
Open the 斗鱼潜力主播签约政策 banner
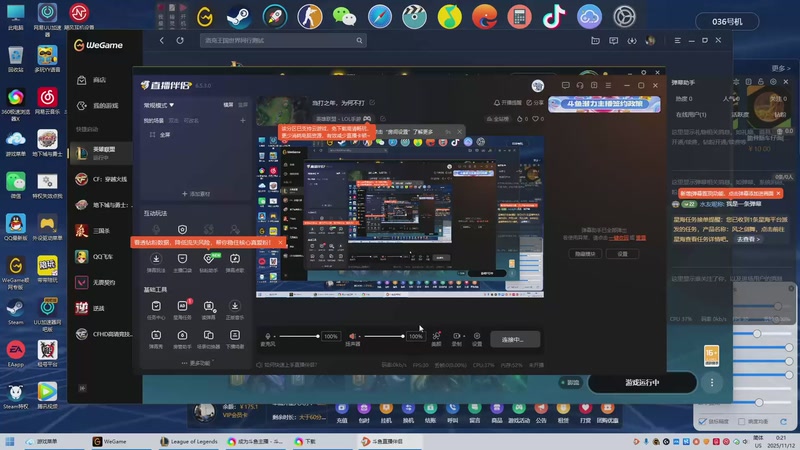point(604,104)
